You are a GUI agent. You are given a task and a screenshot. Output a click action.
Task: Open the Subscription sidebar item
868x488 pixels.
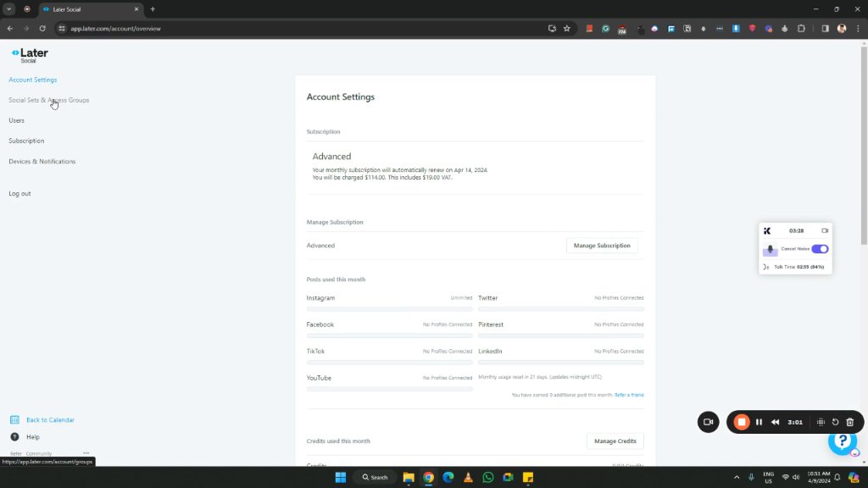click(26, 141)
